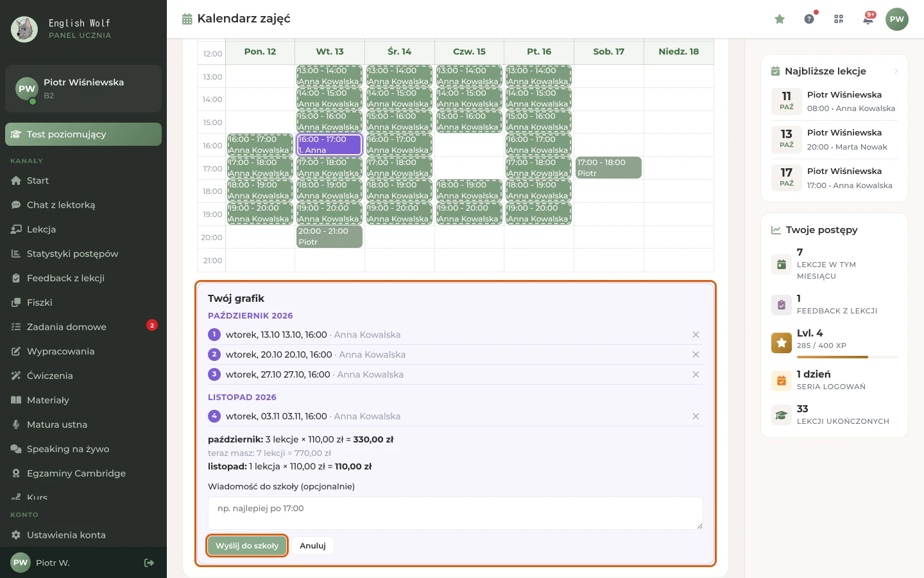Image resolution: width=924 pixels, height=578 pixels.
Task: Open Materiały in the sidebar
Action: click(83, 400)
